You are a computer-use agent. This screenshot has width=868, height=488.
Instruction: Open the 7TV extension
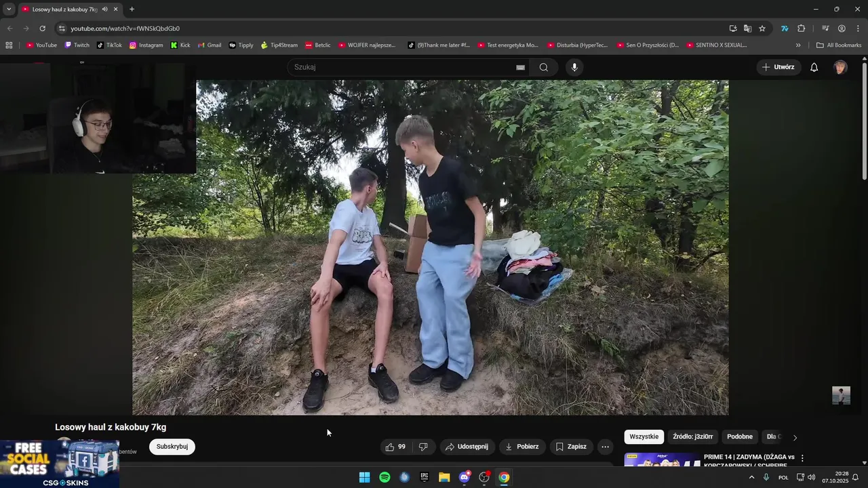tap(785, 28)
